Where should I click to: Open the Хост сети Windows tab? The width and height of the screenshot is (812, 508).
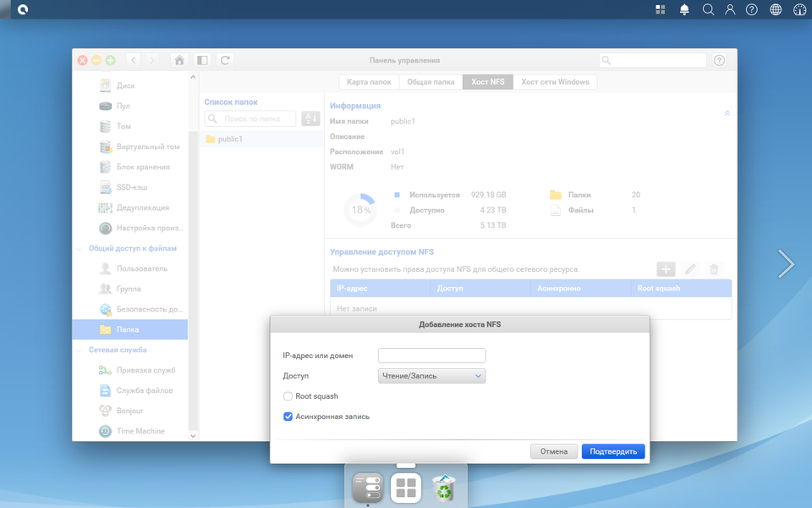click(x=555, y=82)
